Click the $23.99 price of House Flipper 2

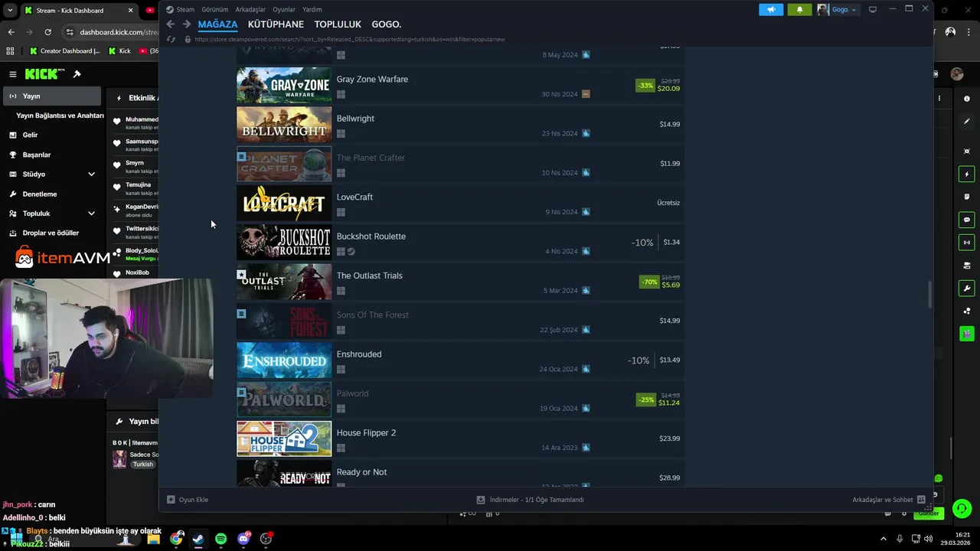[669, 439]
